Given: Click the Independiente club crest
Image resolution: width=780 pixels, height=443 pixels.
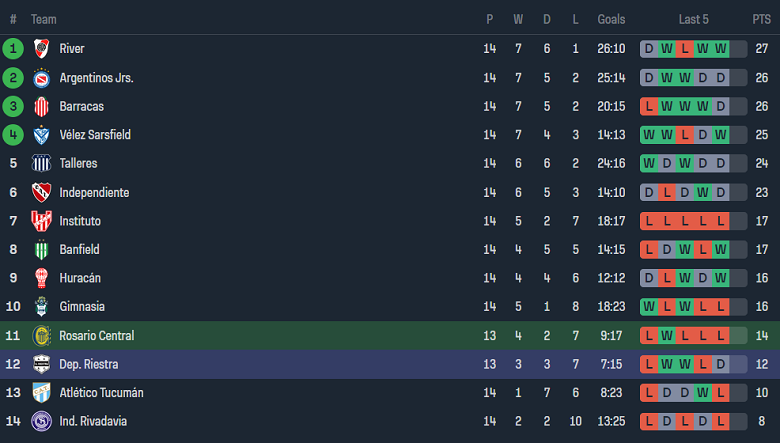Looking at the screenshot, I should 41,192.
